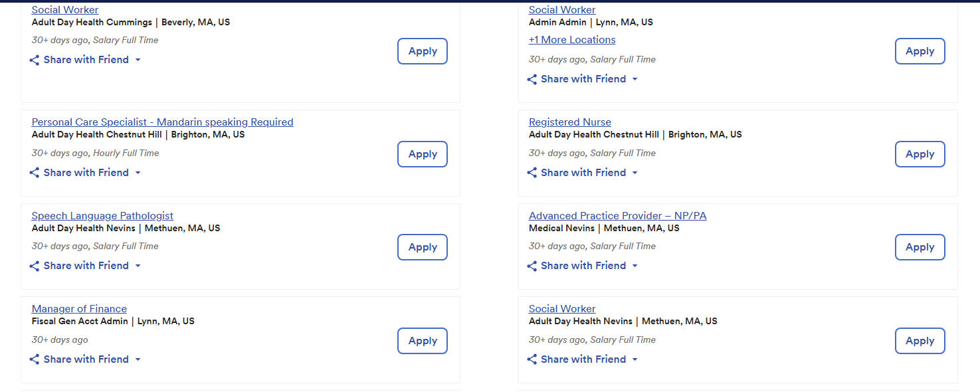This screenshot has width=980, height=392.
Task: Click share icon for Beverly Social Worker job
Action: (x=35, y=60)
